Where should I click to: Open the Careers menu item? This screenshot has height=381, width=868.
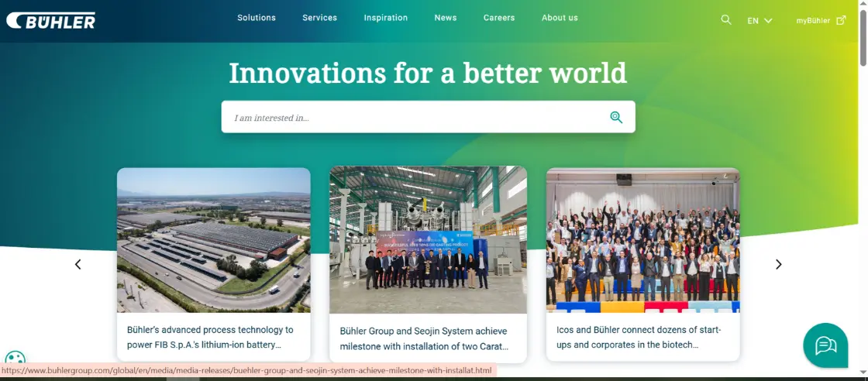tap(499, 18)
